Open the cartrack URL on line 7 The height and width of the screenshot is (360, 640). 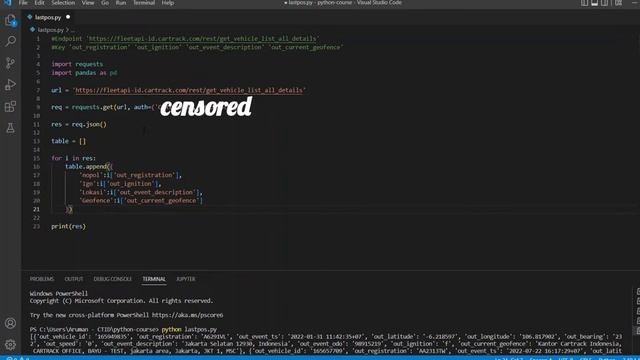click(189, 90)
